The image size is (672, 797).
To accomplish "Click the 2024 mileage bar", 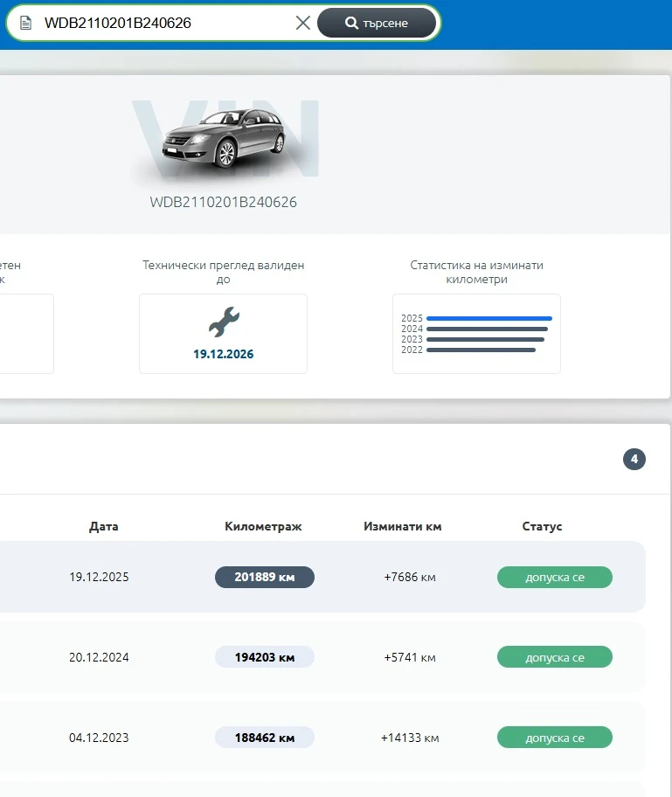I will click(487, 329).
